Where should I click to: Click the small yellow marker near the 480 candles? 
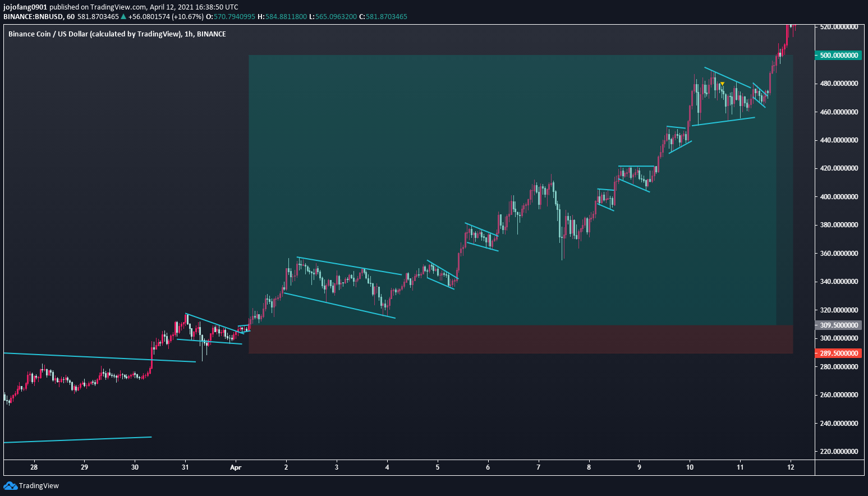pyautogui.click(x=722, y=84)
